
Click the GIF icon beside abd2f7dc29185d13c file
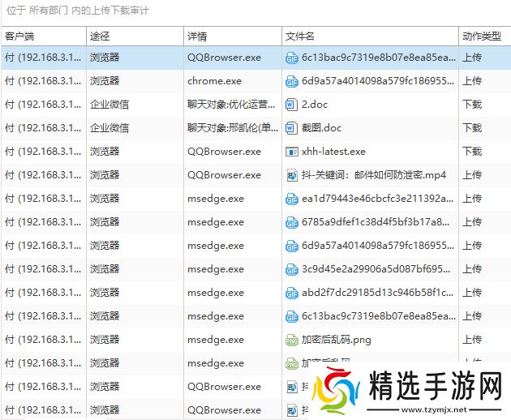292,293
